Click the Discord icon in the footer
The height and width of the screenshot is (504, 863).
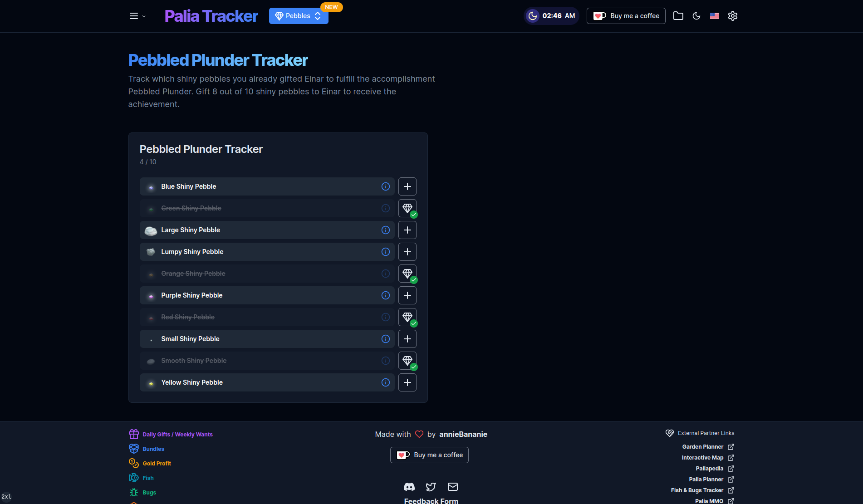[409, 486]
